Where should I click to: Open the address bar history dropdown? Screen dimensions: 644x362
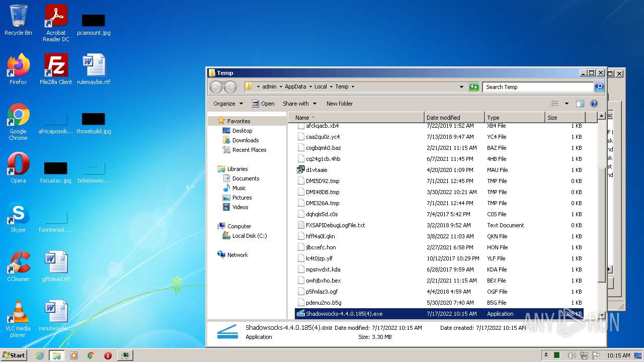(x=461, y=87)
